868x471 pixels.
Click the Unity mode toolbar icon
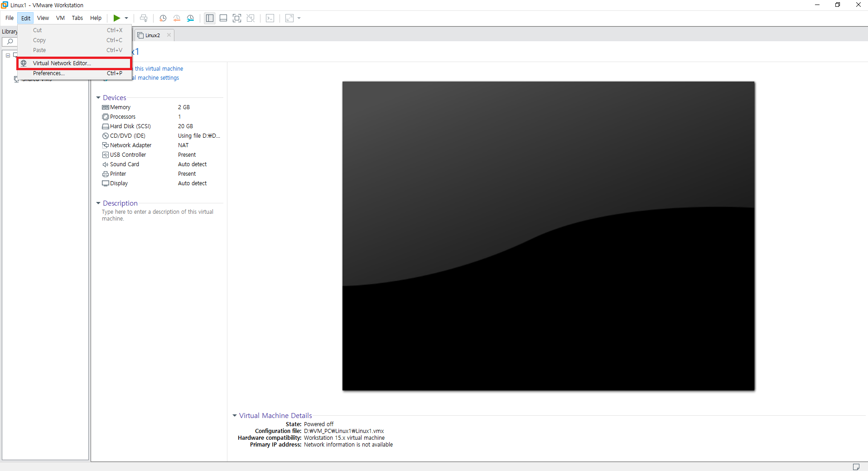(251, 18)
